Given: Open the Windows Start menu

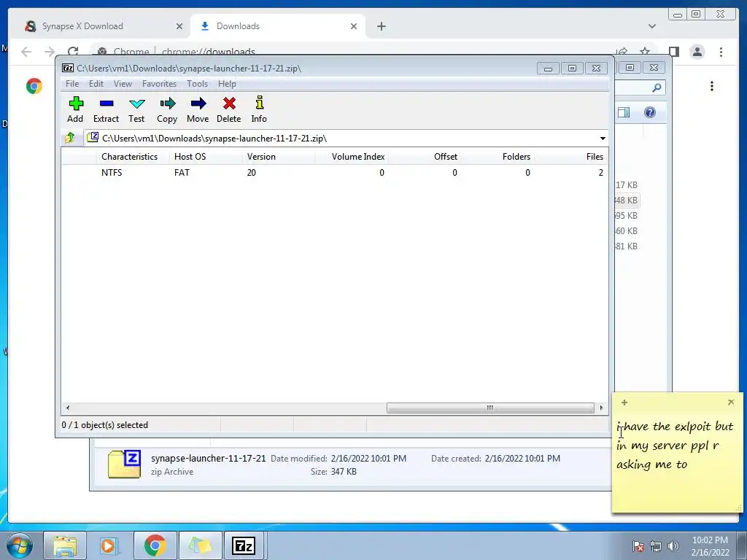Looking at the screenshot, I should 20,545.
